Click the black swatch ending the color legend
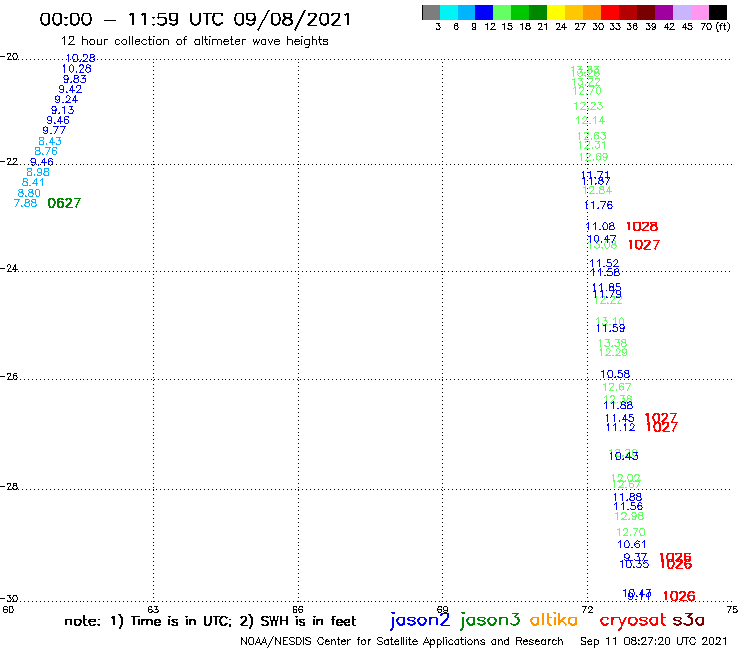 coord(717,12)
